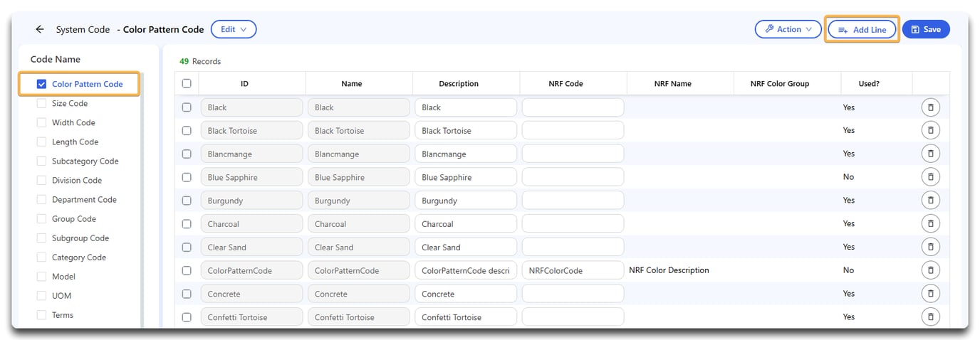
Task: Click trash icon for Burgundy row
Action: [930, 201]
